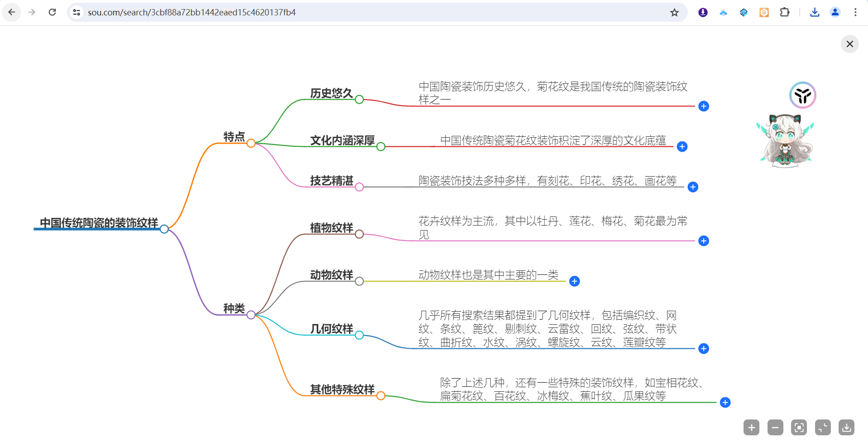
Task: Select the 几何纹样 node label
Action: [331, 329]
